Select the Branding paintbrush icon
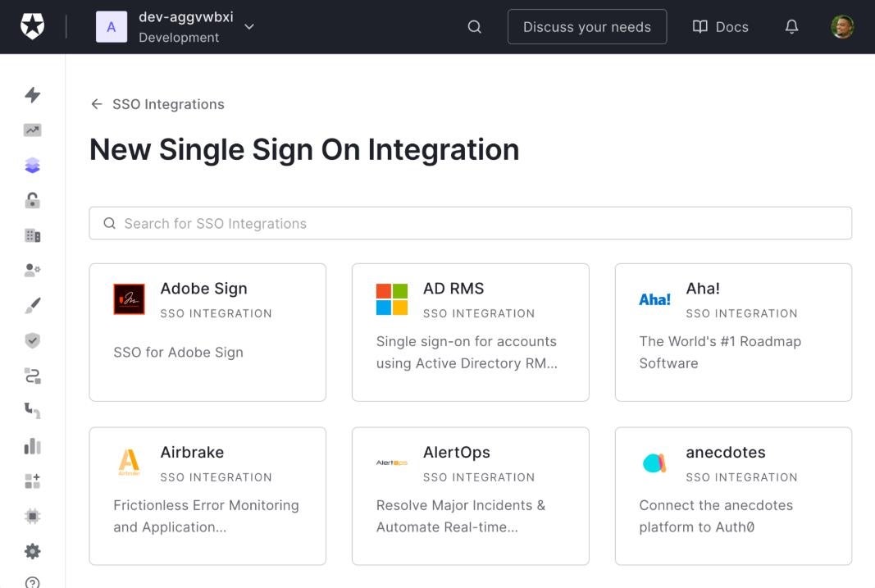The image size is (875, 588). coord(33,306)
